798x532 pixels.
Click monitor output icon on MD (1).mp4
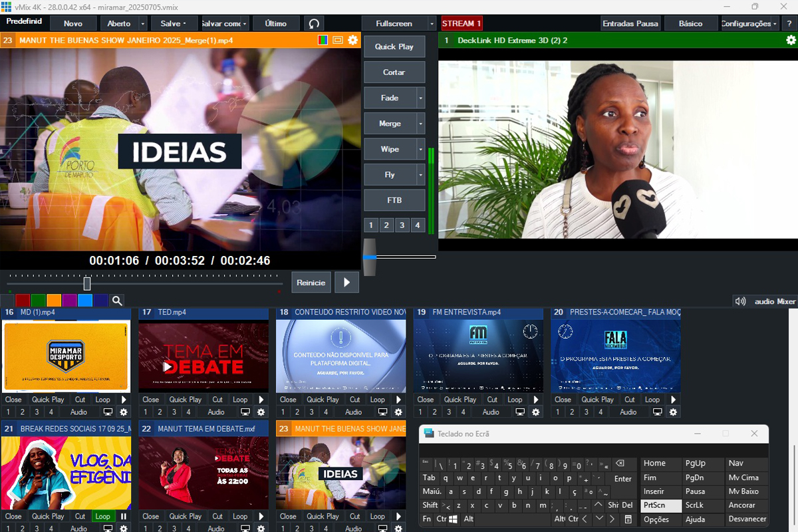coord(108,412)
